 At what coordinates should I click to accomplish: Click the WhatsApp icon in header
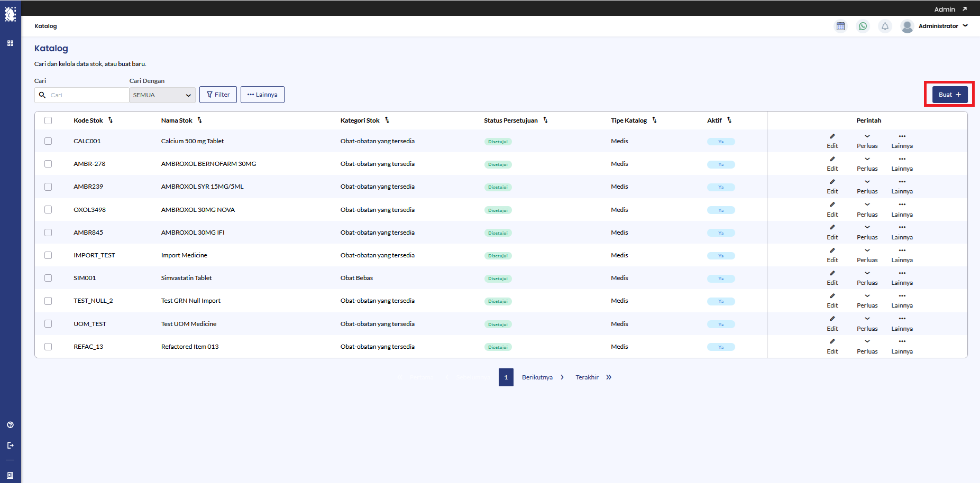point(863,26)
